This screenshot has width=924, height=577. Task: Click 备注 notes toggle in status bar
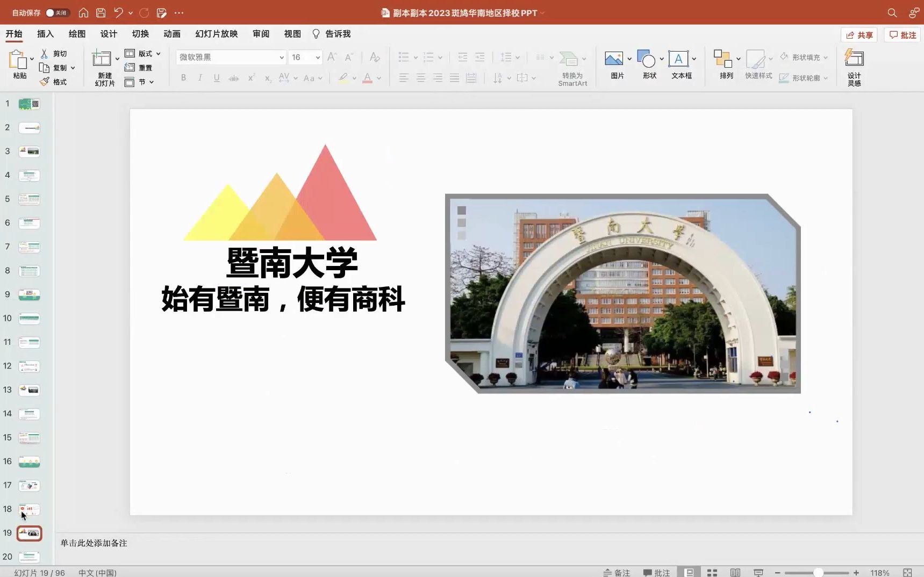[617, 573]
